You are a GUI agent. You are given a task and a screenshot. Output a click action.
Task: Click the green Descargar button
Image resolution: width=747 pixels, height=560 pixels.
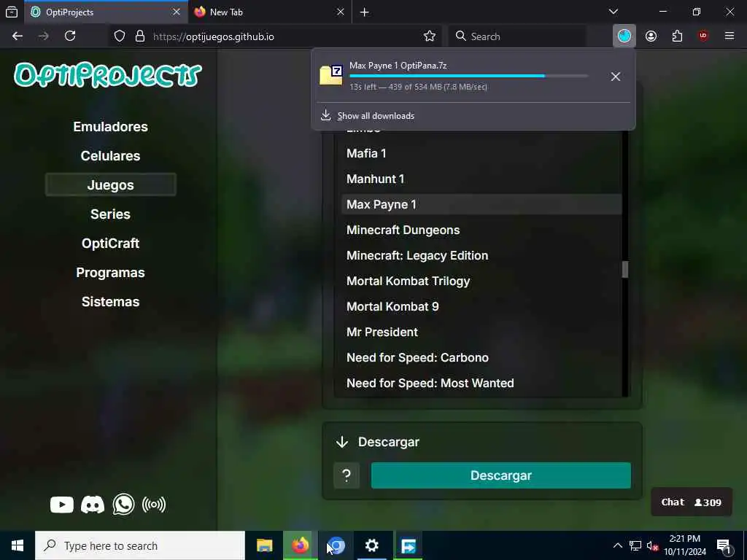[x=500, y=475]
